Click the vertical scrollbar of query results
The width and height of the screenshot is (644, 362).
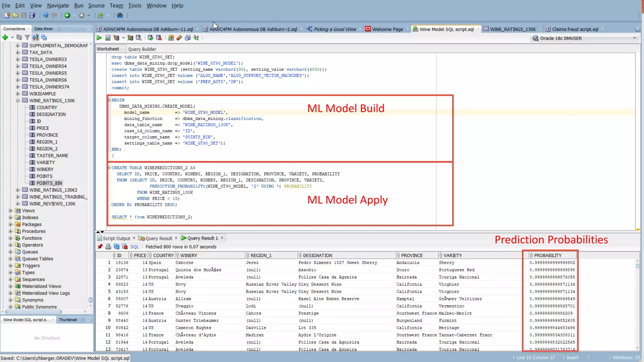click(637, 266)
